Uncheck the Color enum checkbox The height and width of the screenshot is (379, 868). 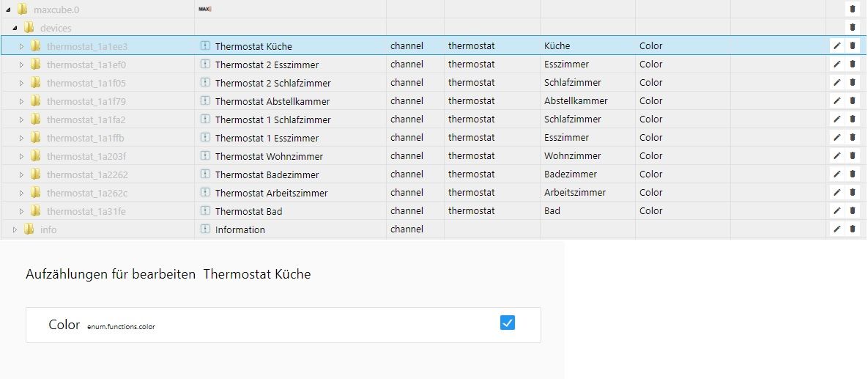[x=507, y=323]
